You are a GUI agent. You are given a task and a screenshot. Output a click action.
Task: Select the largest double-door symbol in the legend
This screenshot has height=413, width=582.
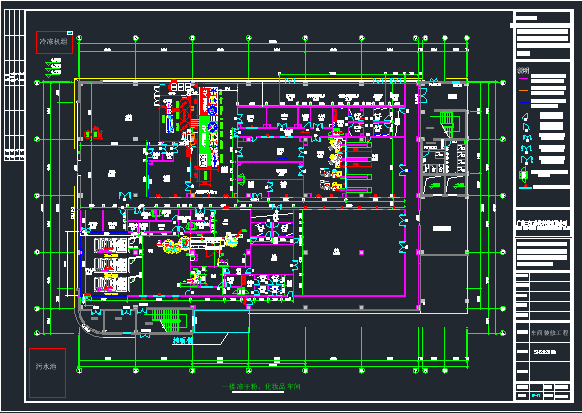coord(526,160)
